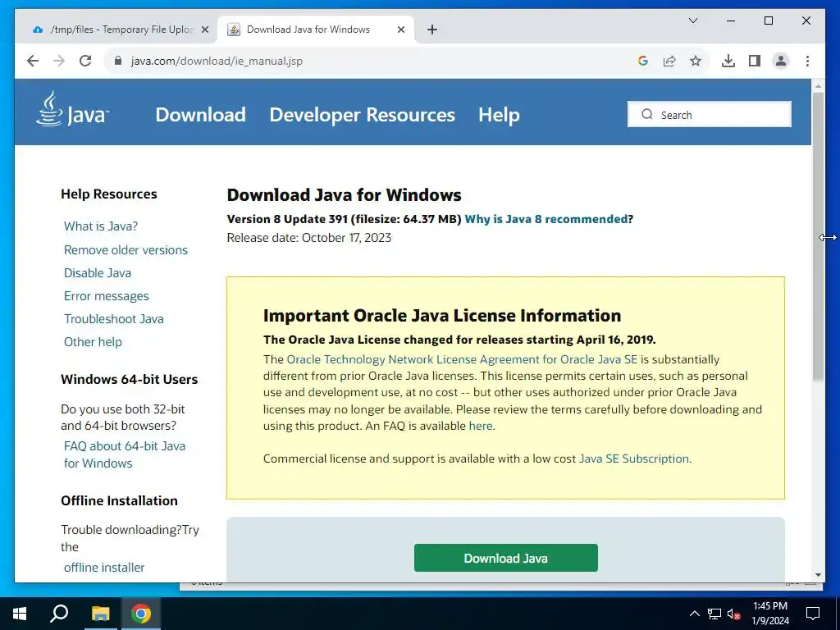840x630 pixels.
Task: Go back using the browser back arrow
Action: (33, 61)
